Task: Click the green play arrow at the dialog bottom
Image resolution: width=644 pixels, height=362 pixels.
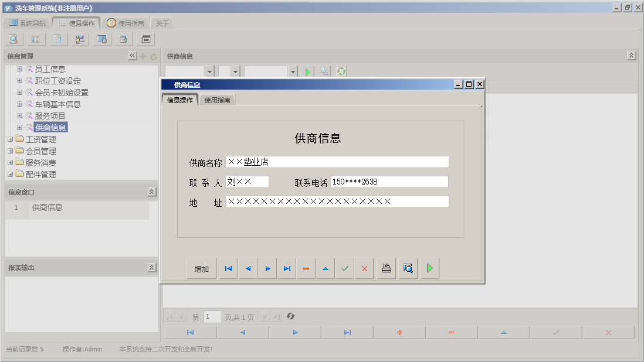Action: (x=429, y=268)
